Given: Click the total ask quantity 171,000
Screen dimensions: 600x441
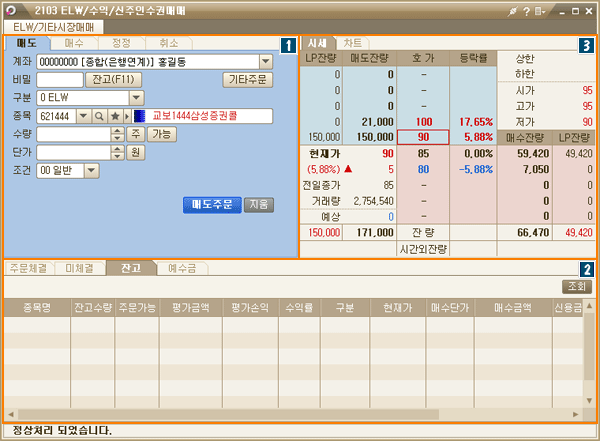Looking at the screenshot, I should 375,232.
